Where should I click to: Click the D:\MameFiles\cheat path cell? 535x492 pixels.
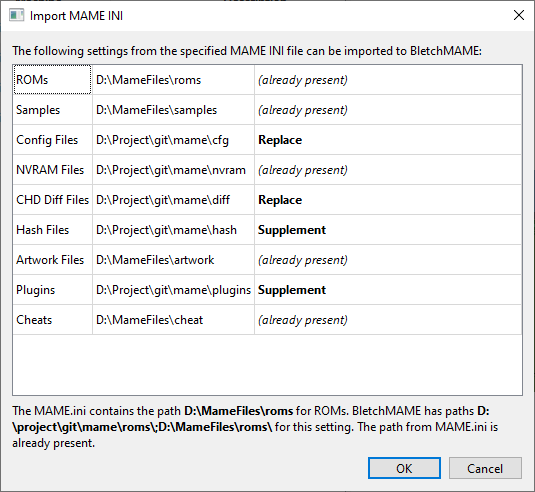tap(173, 320)
